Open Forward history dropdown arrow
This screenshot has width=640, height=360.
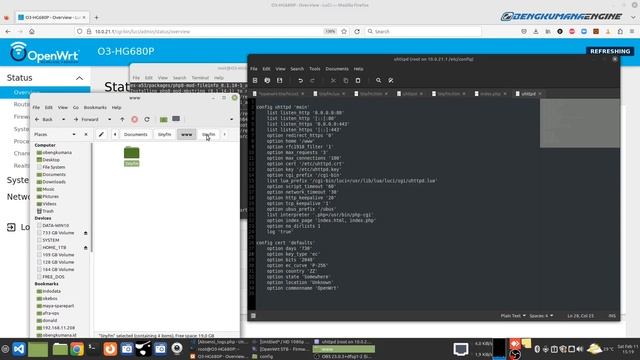109,120
